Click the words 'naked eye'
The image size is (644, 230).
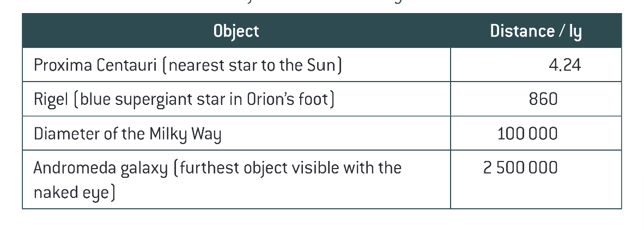pyautogui.click(x=74, y=193)
